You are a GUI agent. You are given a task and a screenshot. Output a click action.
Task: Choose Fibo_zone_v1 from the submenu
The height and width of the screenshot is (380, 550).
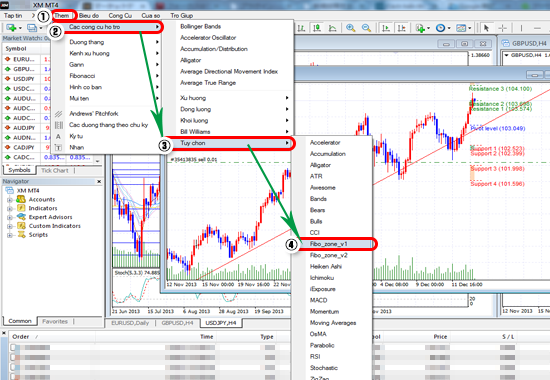[329, 244]
